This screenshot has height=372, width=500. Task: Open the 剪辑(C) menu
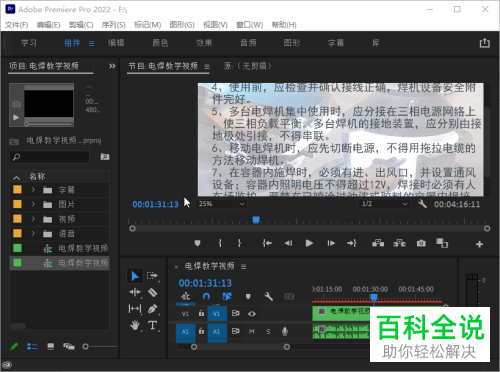pyautogui.click(x=81, y=25)
